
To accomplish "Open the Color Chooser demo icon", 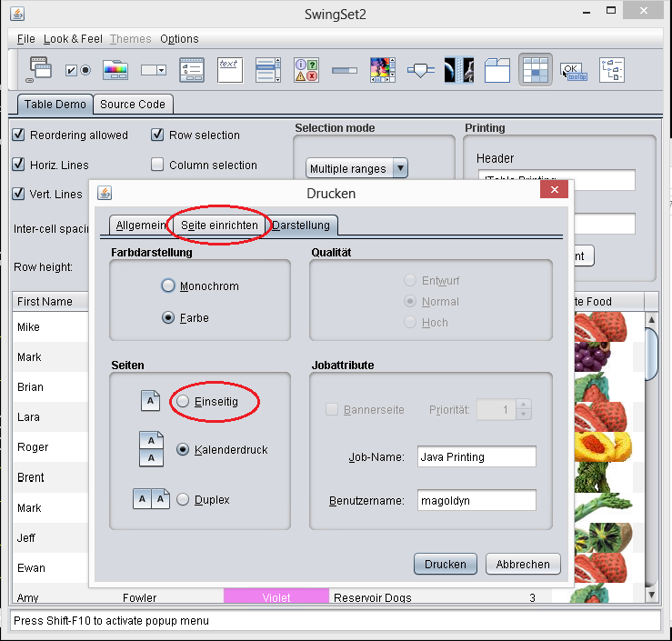I will point(115,69).
